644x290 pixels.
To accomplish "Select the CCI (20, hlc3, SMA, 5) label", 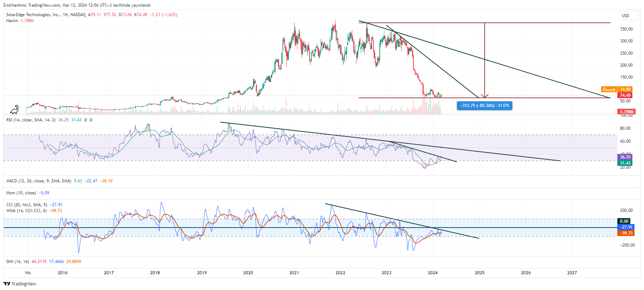I will click(27, 205).
